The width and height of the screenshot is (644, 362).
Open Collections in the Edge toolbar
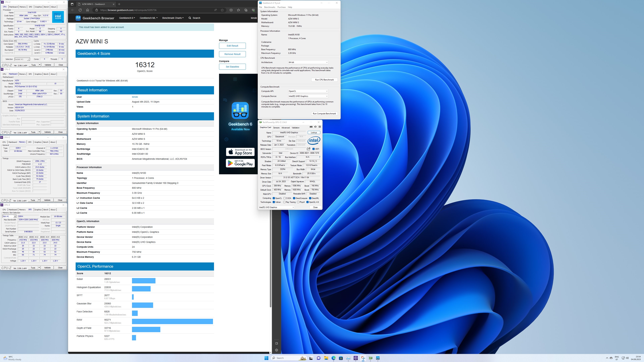246,10
